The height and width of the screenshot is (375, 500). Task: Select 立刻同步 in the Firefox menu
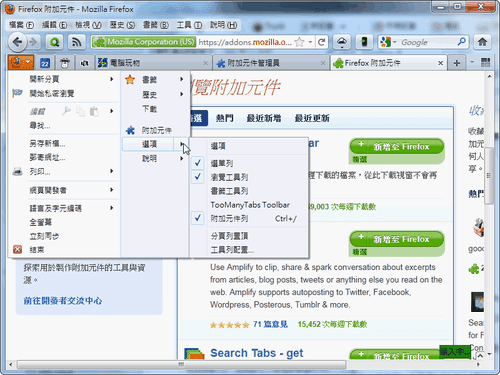click(x=64, y=236)
